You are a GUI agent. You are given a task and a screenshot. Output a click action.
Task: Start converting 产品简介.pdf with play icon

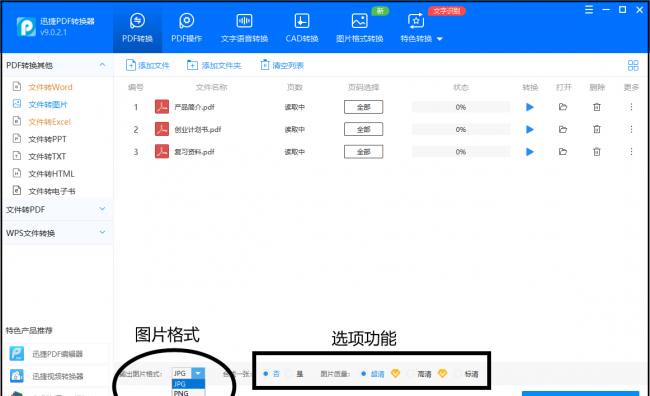tap(529, 107)
